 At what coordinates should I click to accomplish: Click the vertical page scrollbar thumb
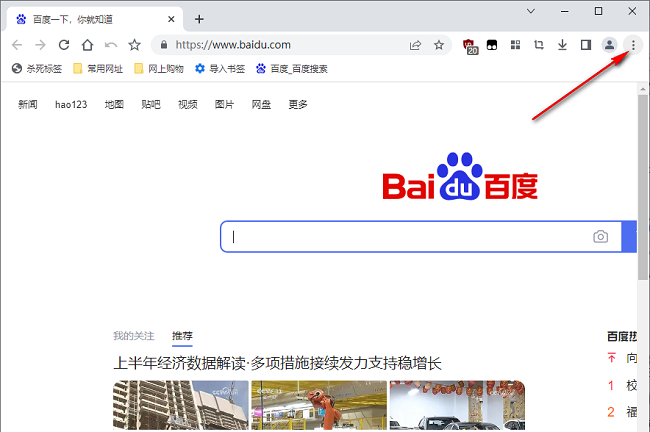tap(643, 187)
